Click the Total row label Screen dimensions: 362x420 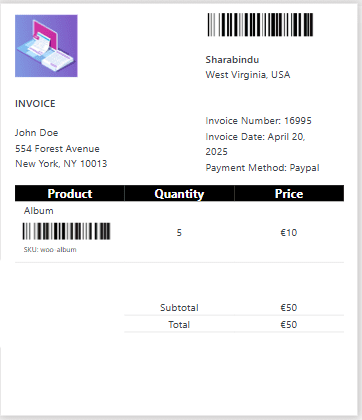pos(179,324)
